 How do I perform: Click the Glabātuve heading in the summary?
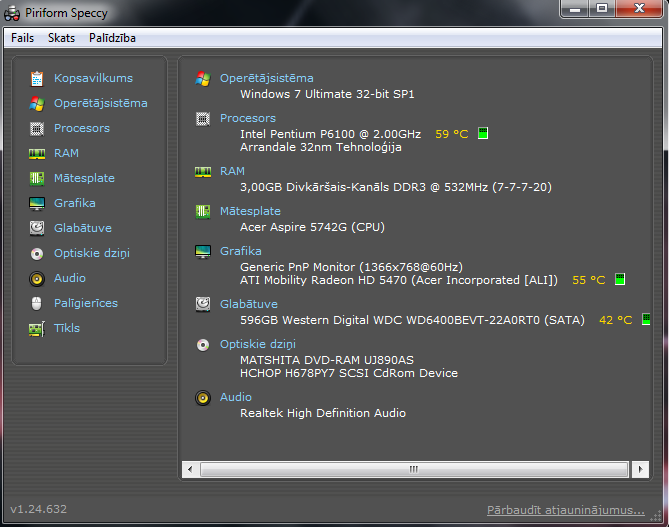[249, 304]
